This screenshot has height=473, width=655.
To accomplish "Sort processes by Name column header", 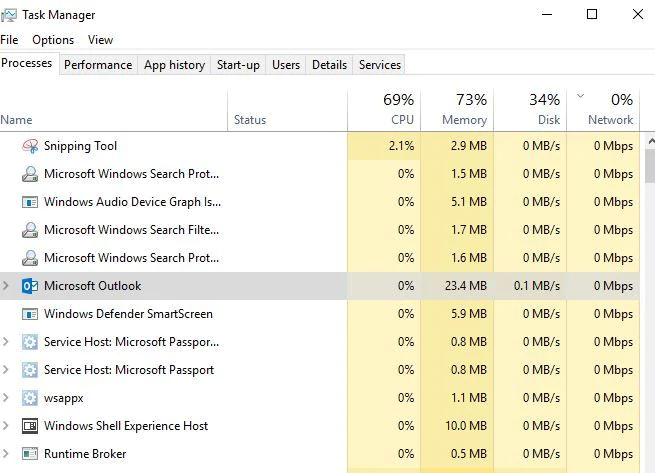I will 17,120.
